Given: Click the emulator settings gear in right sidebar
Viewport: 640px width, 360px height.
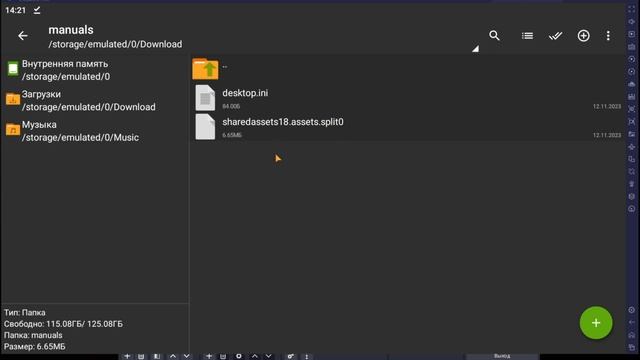Looking at the screenshot, I should point(631,310).
